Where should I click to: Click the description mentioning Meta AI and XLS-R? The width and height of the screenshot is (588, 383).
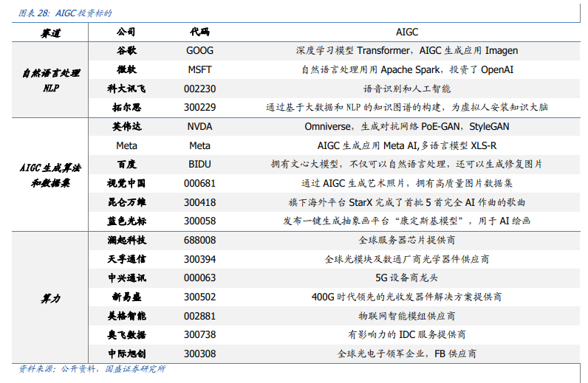click(407, 145)
